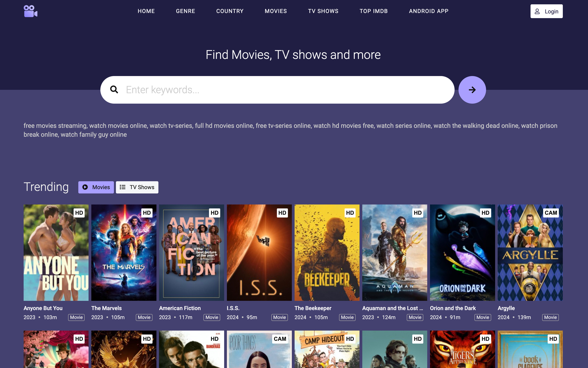Click HD badge on I.S.S. poster
This screenshot has width=588, height=368.
point(282,213)
